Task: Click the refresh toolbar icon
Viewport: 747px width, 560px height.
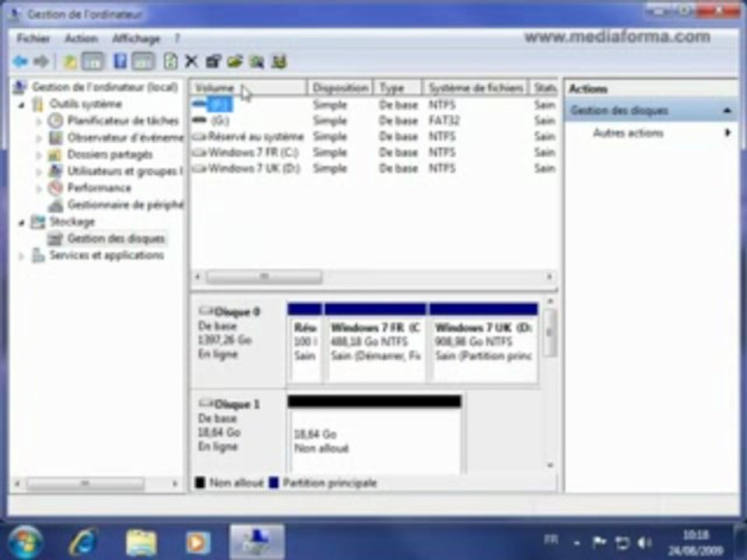Action: pos(170,61)
